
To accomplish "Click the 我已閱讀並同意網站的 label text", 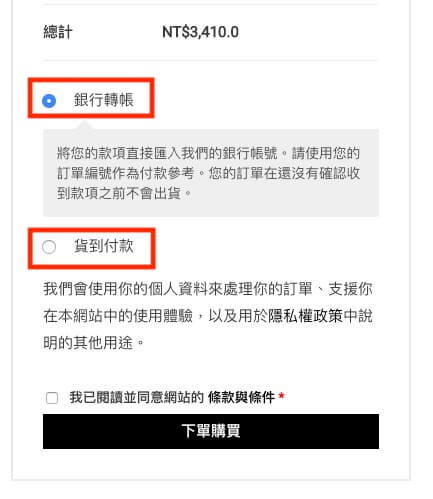I will 136,397.
